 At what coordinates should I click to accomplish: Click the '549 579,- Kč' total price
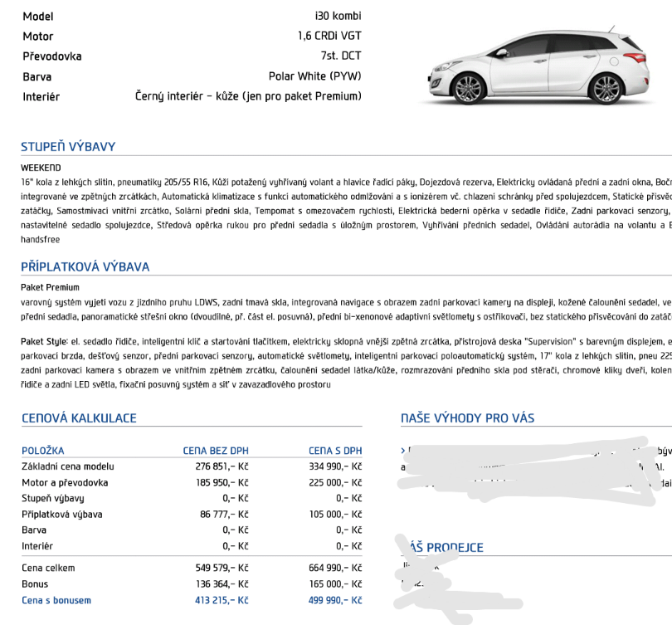[222, 568]
